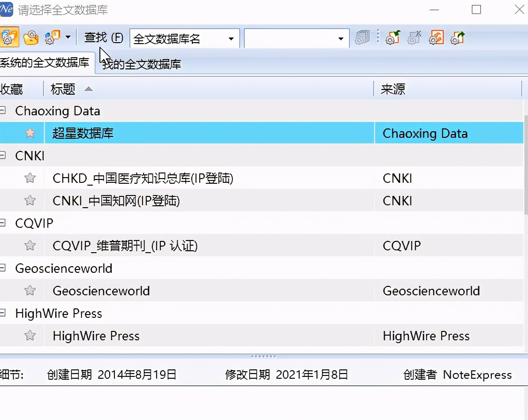
Task: Select CNKI_中国知网(IP登陆) row
Action: coord(116,201)
